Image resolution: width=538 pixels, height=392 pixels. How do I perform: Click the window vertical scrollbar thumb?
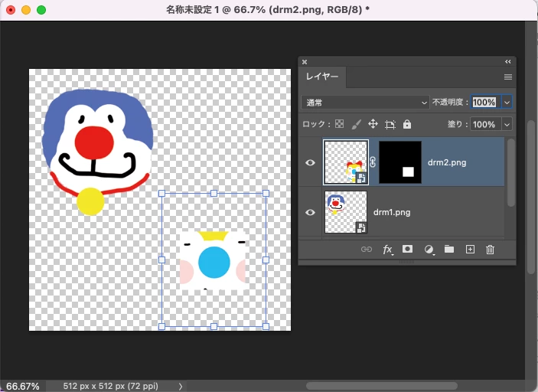pos(530,196)
